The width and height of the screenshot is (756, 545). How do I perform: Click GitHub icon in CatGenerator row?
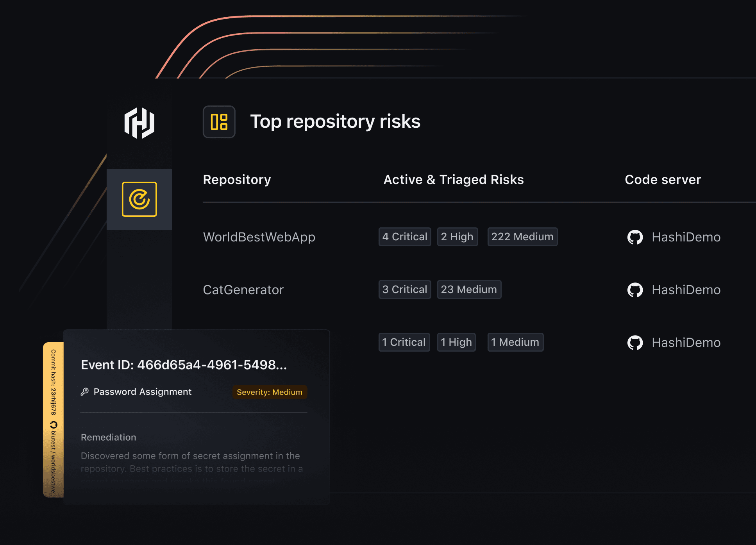click(x=635, y=290)
